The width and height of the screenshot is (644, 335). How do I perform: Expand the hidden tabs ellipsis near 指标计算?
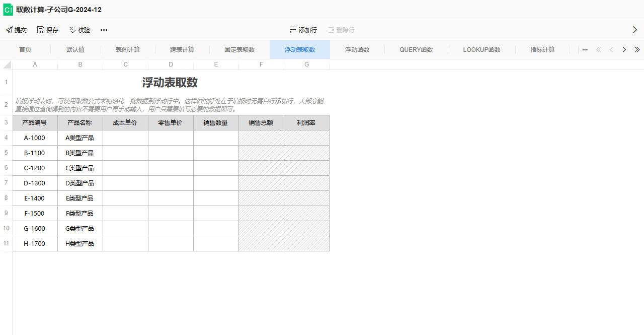[585, 49]
